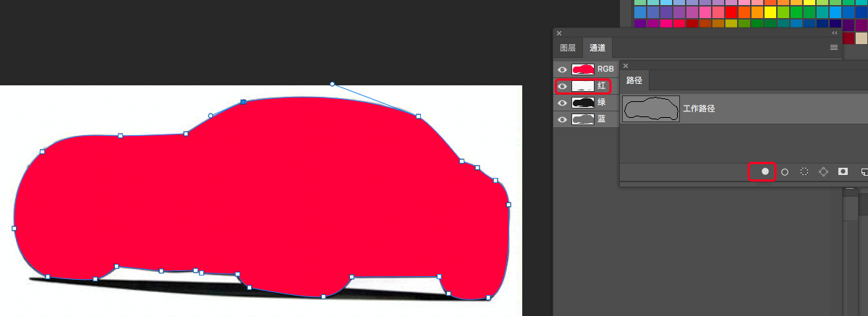The height and width of the screenshot is (316, 868).
Task: Click the RGB channel label
Action: (x=605, y=69)
